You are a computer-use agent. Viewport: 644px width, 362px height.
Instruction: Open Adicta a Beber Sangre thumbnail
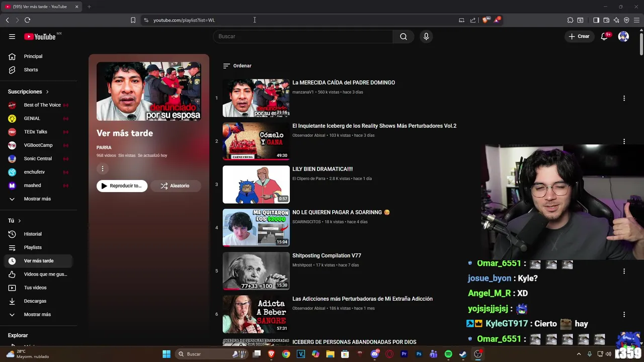(256, 314)
